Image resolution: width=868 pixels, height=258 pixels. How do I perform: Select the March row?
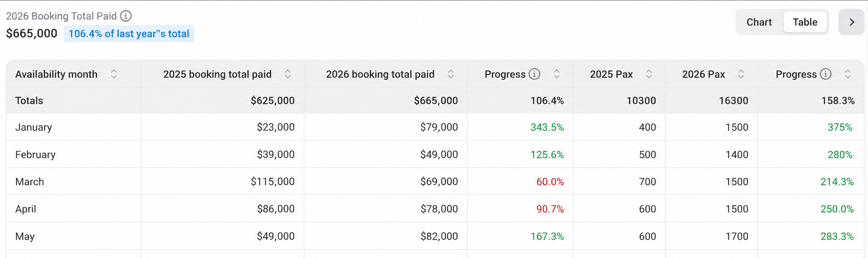435,181
